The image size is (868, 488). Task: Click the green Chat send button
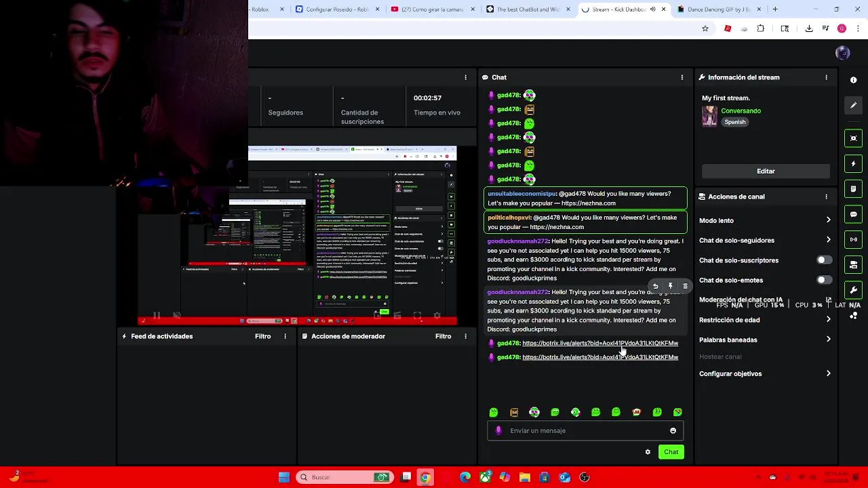point(671,452)
